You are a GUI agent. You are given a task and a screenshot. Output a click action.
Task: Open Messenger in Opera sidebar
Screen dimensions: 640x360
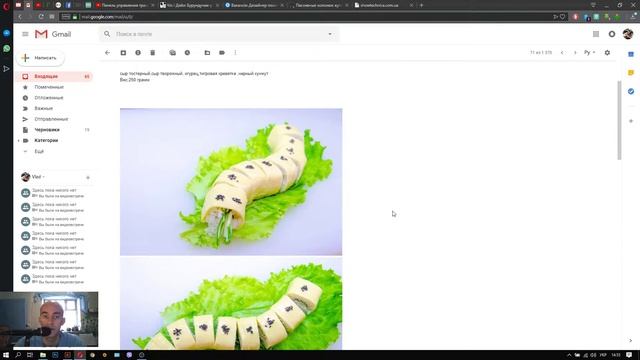(7, 33)
